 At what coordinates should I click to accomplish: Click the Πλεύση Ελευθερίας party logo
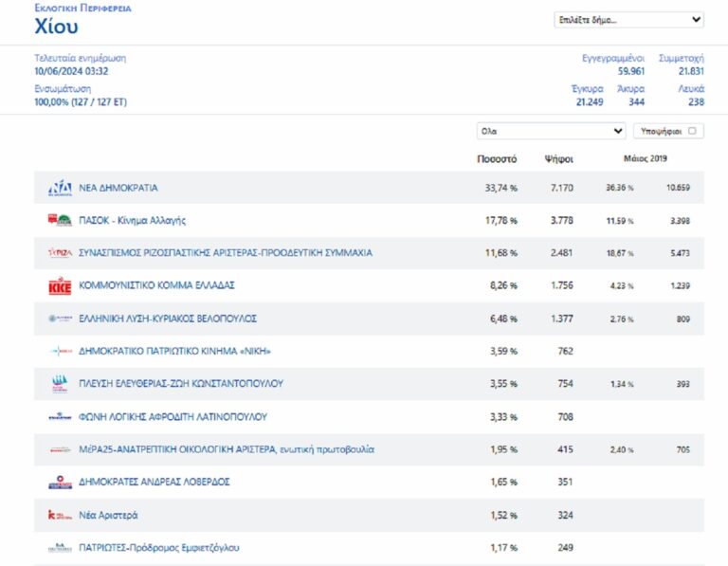(x=60, y=384)
